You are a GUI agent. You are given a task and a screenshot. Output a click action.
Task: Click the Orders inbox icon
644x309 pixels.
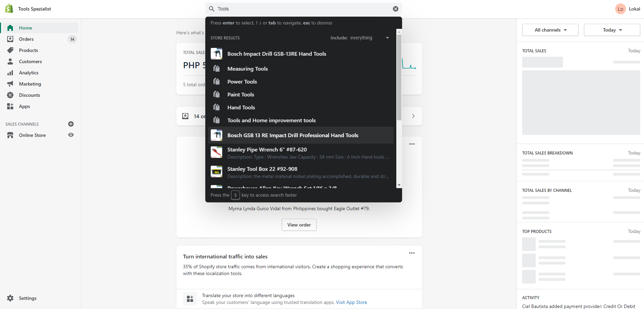click(10, 39)
